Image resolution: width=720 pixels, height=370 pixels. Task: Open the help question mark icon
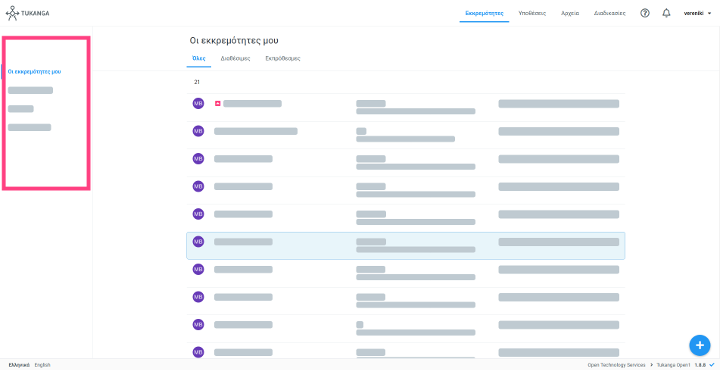[645, 13]
